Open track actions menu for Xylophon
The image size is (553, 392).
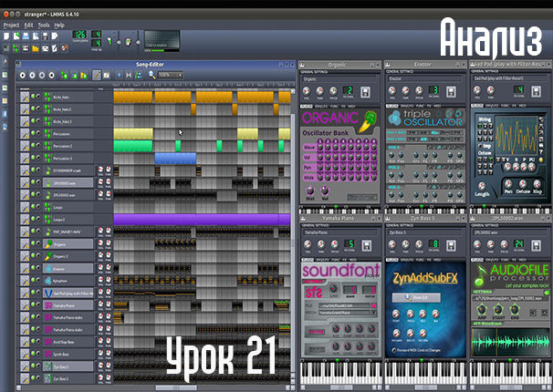pyautogui.click(x=25, y=281)
